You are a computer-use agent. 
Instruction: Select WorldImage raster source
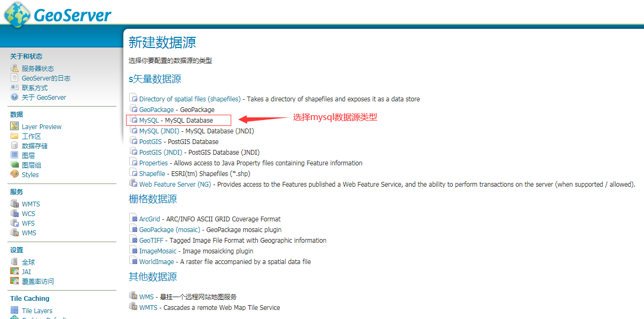pos(157,261)
